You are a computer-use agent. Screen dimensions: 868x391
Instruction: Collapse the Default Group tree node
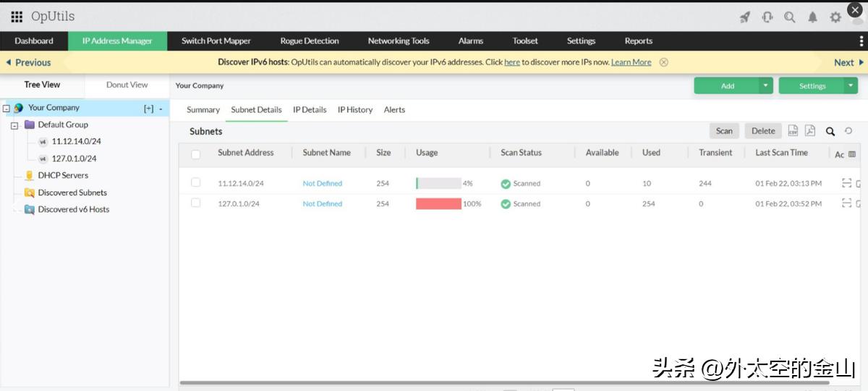click(14, 125)
